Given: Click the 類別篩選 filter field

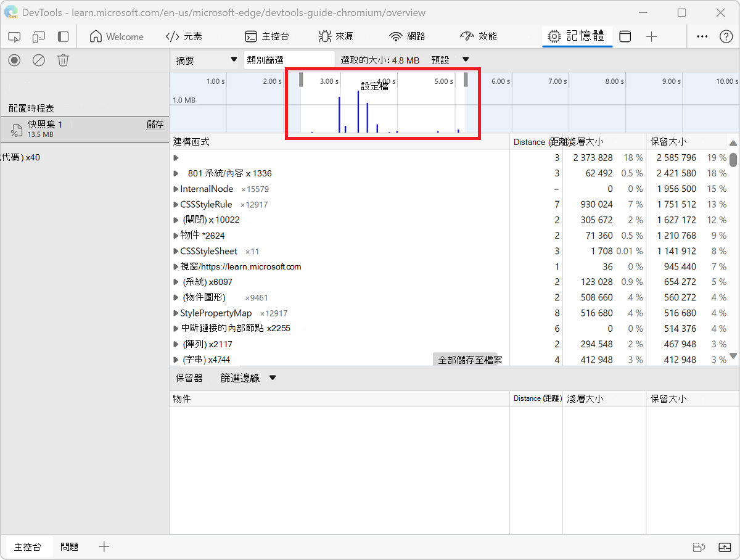Looking at the screenshot, I should coord(289,60).
